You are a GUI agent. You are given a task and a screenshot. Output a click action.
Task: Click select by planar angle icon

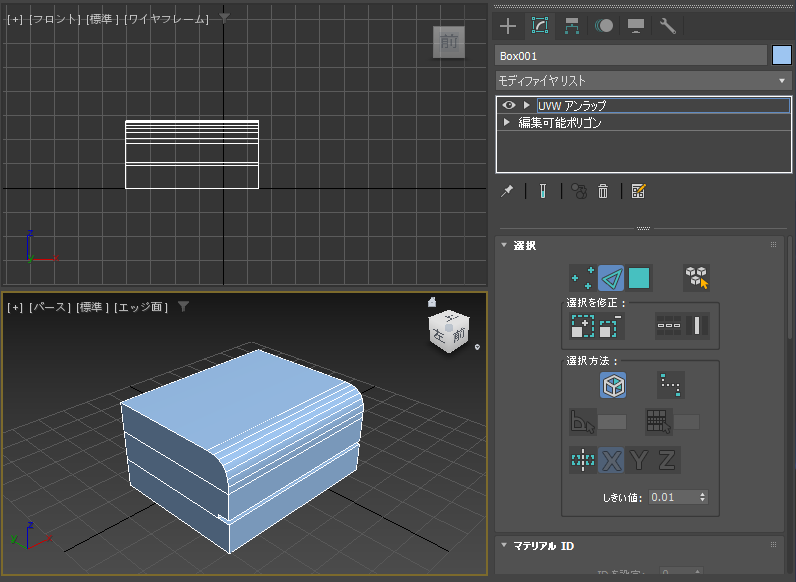(x=583, y=422)
